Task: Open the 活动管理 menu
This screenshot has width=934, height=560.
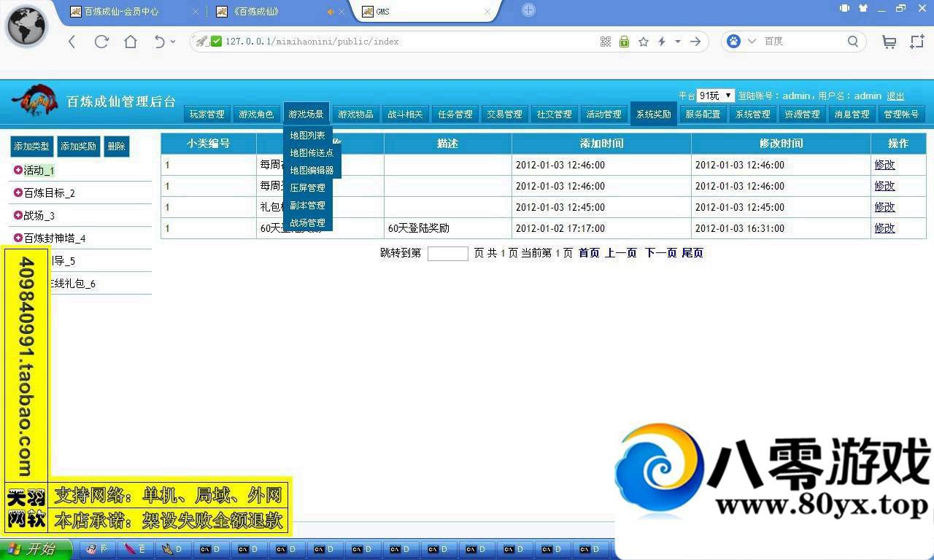Action: click(603, 114)
